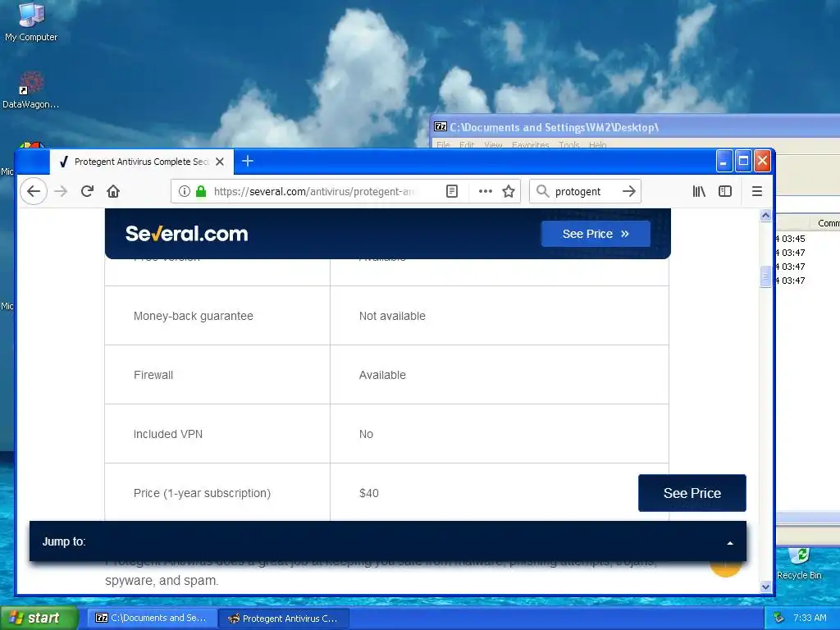The height and width of the screenshot is (630, 840).
Task: Switch to 7-Zip taskbar button
Action: tap(152, 618)
